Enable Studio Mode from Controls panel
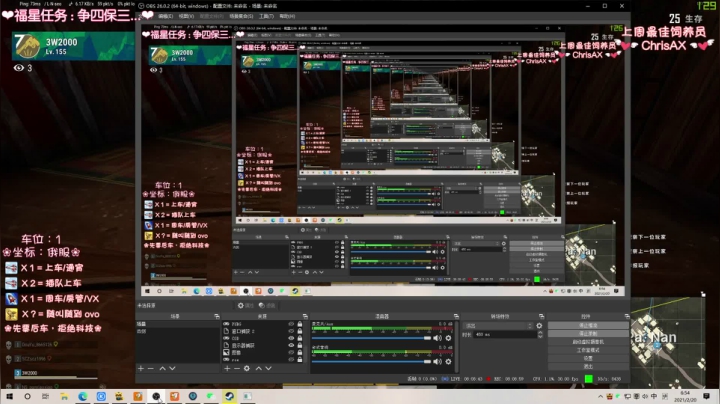This screenshot has width=720, height=404. tap(588, 350)
